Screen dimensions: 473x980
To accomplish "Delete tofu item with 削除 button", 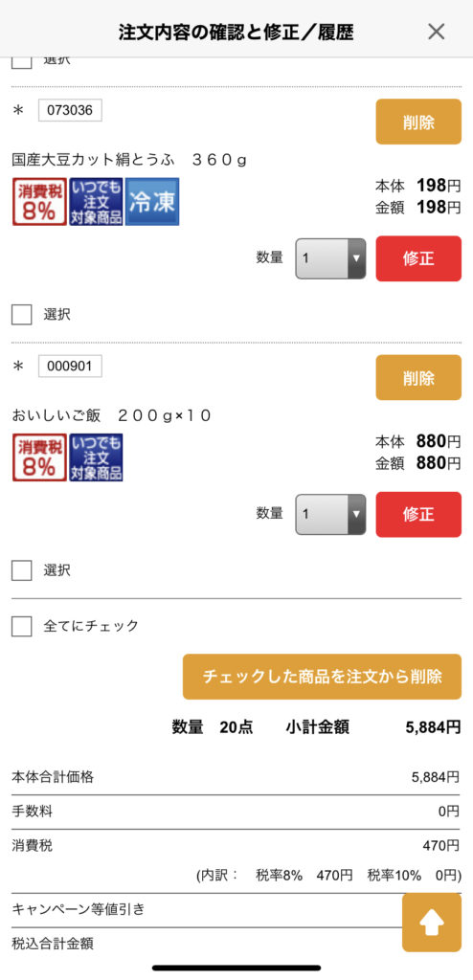I will click(x=418, y=122).
